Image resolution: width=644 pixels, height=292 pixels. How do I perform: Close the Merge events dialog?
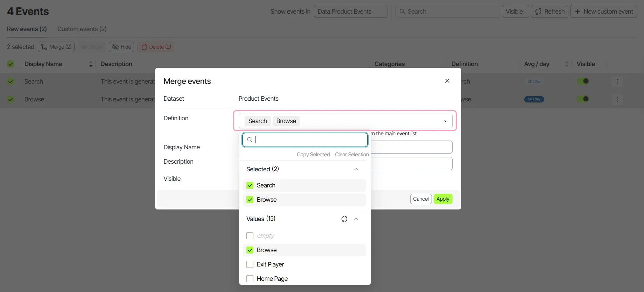click(447, 81)
